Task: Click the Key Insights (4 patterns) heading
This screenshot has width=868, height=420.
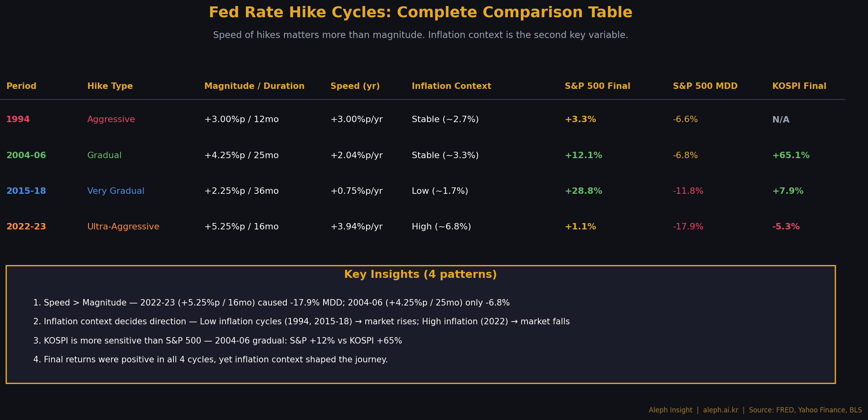Action: (x=421, y=275)
